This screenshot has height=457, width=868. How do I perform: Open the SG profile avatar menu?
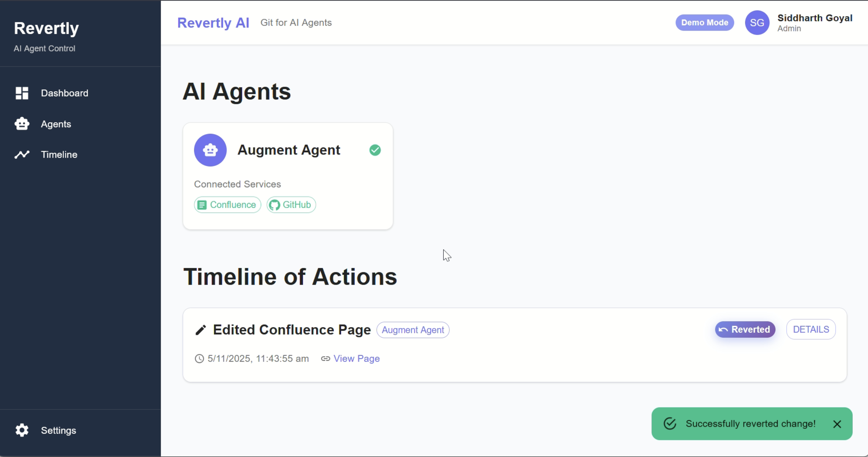[x=757, y=22]
